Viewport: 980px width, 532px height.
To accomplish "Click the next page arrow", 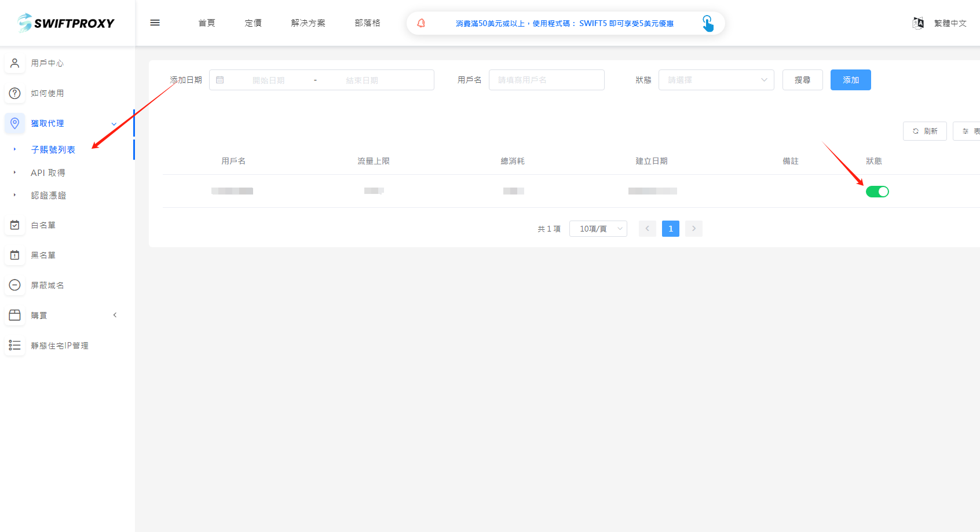I will tap(693, 229).
